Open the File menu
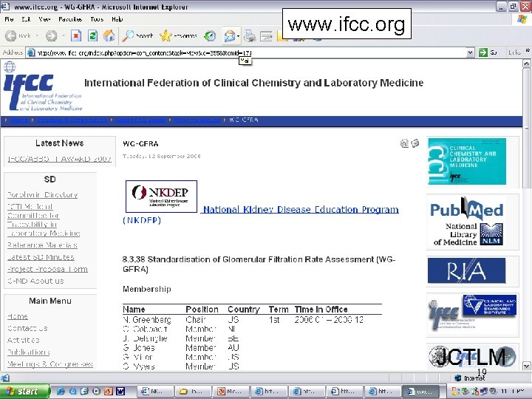 coord(9,19)
